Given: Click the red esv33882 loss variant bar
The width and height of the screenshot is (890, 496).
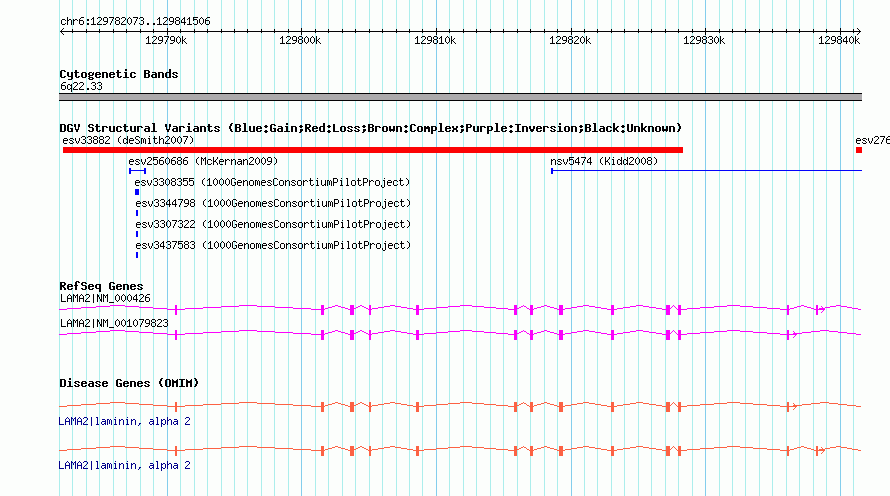Looking at the screenshot, I should [x=373, y=150].
